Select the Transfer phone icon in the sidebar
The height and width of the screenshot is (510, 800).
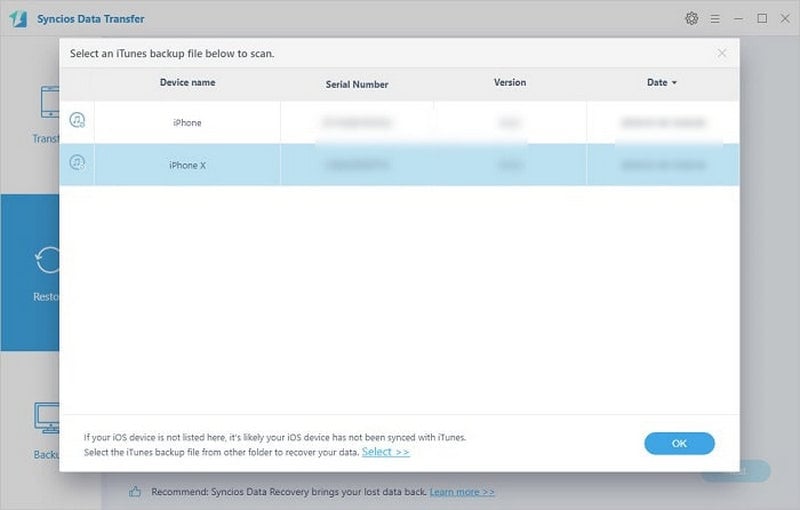(x=50, y=102)
